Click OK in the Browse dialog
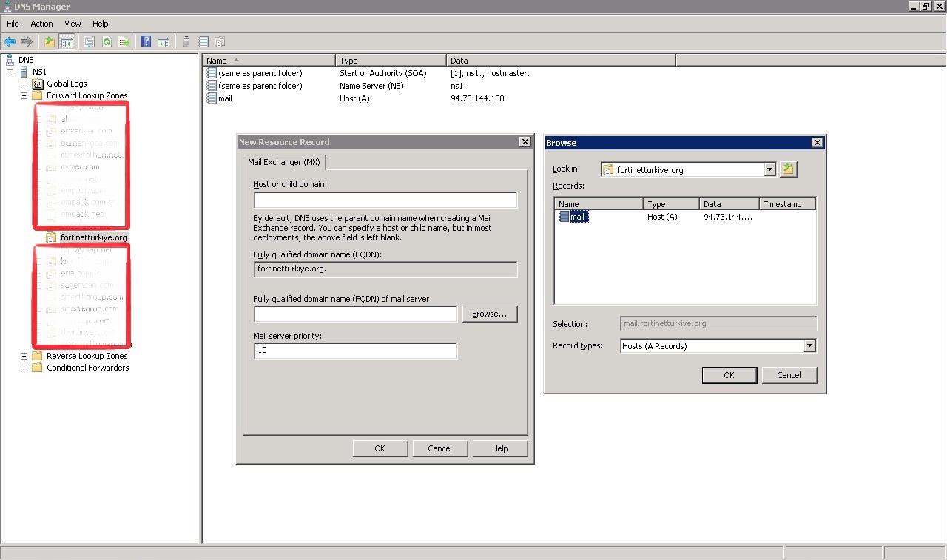Screen dimensions: 947x560 (x=729, y=375)
